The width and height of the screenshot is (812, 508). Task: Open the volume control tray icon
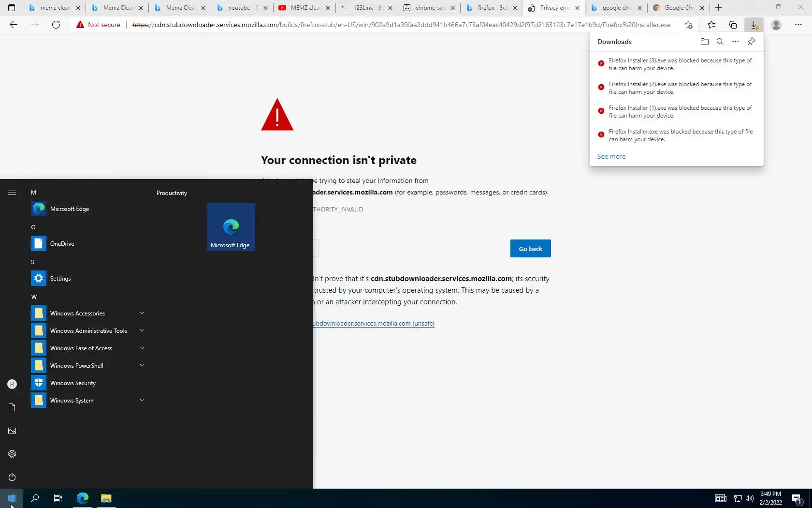750,498
